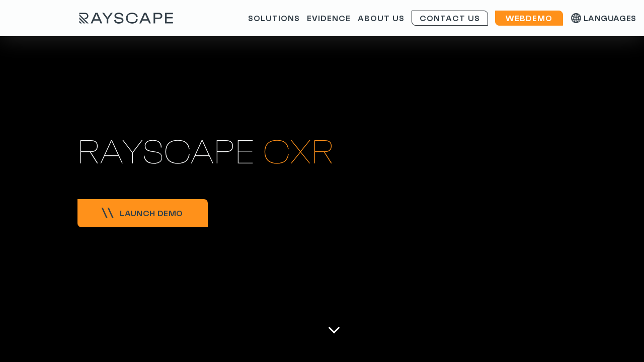Click the RAYSCAPE CXR heading
644x362 pixels.
coord(205,151)
